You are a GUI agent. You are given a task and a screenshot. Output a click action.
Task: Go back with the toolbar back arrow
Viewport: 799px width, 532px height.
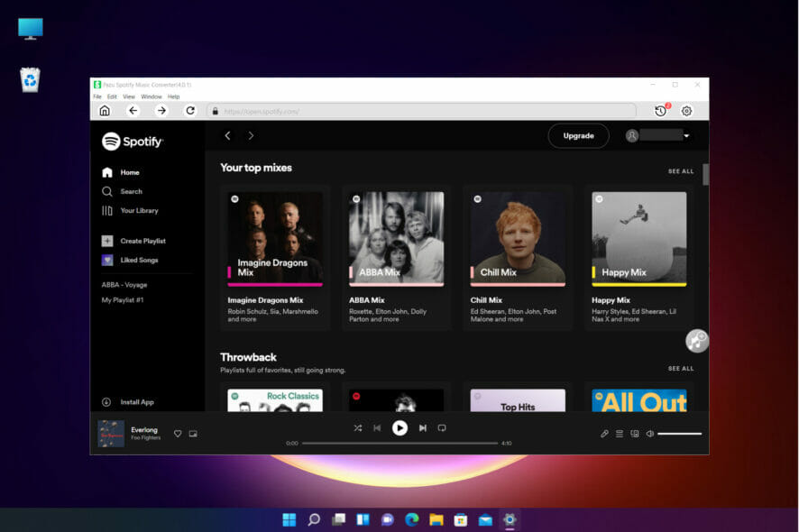[x=133, y=111]
